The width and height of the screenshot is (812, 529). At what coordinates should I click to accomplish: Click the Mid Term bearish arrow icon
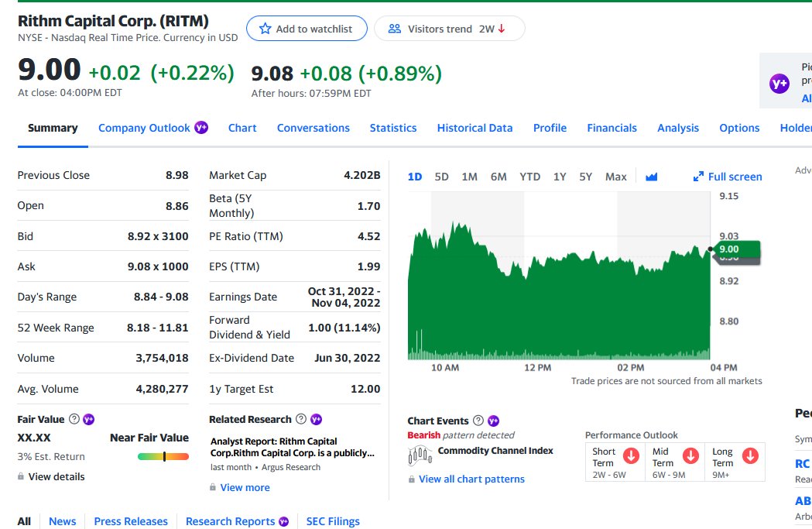690,455
